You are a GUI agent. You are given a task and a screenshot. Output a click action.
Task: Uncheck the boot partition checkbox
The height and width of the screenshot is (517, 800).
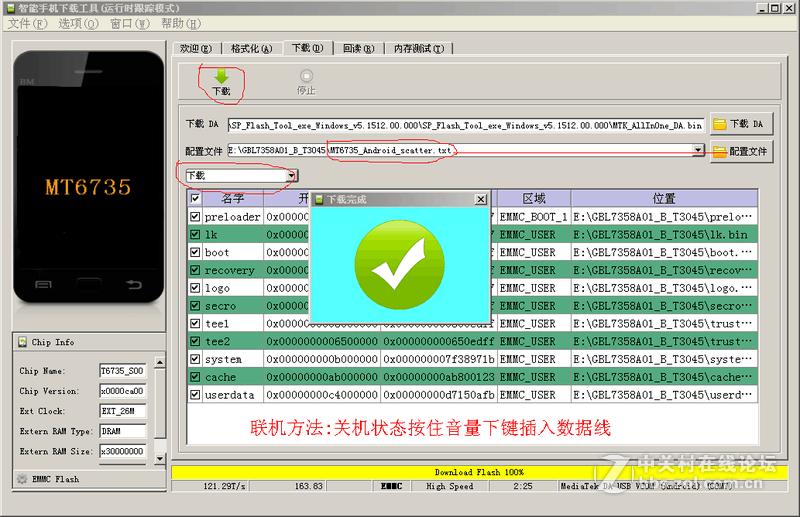pyautogui.click(x=195, y=252)
